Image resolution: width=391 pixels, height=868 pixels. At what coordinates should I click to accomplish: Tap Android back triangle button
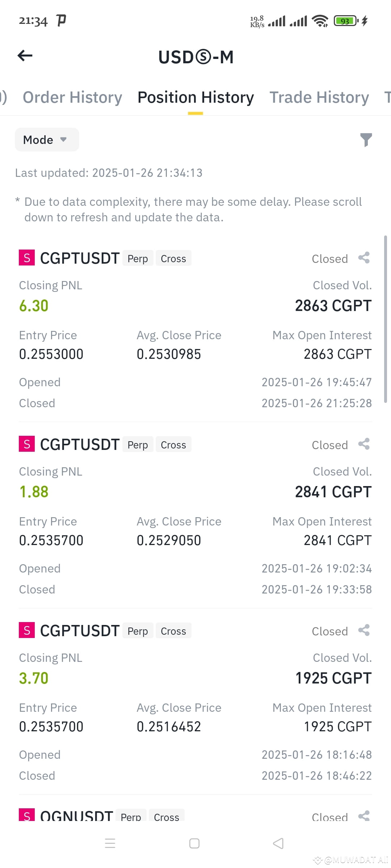tap(278, 843)
